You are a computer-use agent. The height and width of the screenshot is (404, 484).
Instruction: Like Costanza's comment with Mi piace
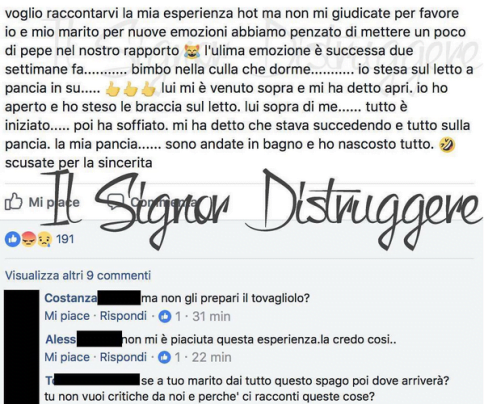click(67, 316)
